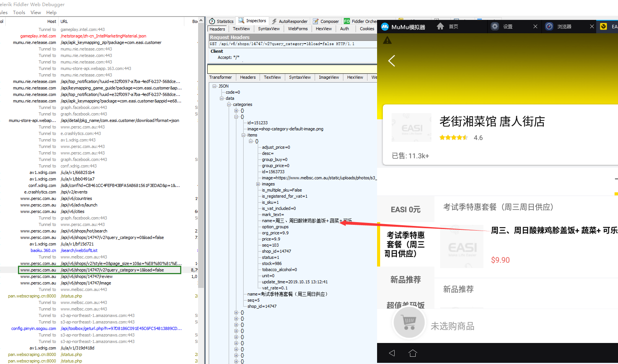Image resolution: width=618 pixels, height=364 pixels.
Task: Sort sessions by URL column header
Action: (64, 21)
